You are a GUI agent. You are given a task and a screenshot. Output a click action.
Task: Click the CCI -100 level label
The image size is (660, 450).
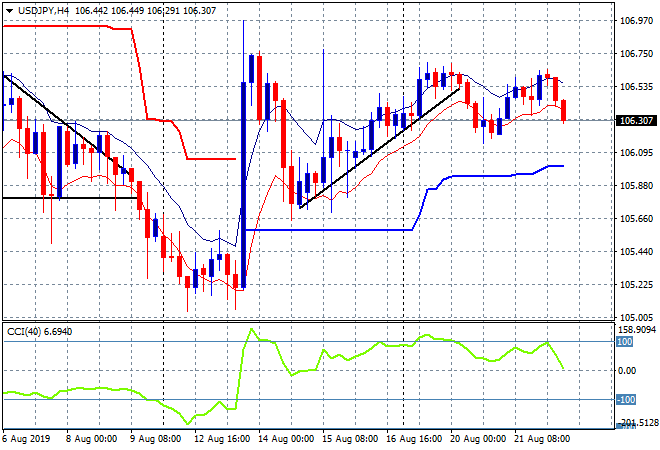click(x=626, y=399)
